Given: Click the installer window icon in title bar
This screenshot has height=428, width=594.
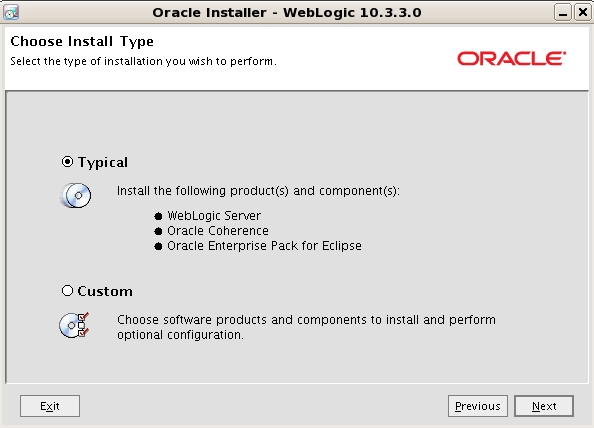Looking at the screenshot, I should point(11,12).
